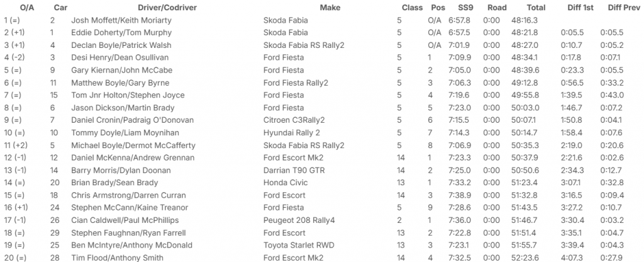Viewport: 644px width, 262px height.
Task: Select Tim Flood/Anthony Smith row
Action: coord(116,258)
